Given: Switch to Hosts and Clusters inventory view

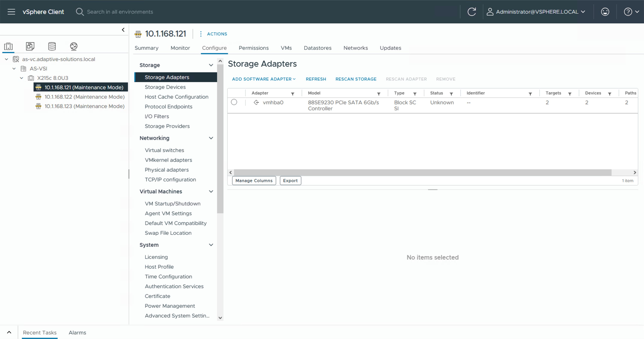Looking at the screenshot, I should pyautogui.click(x=8, y=46).
